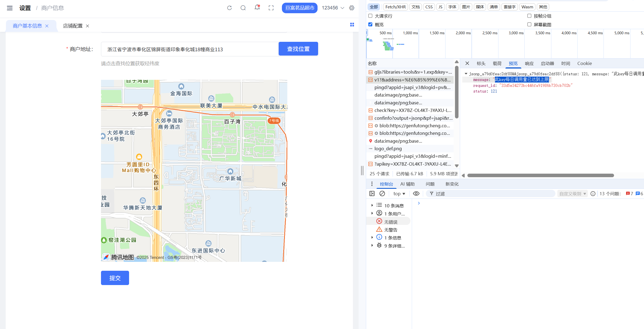The height and width of the screenshot is (329, 644).
Task: Open the notifications bell
Action: click(257, 8)
